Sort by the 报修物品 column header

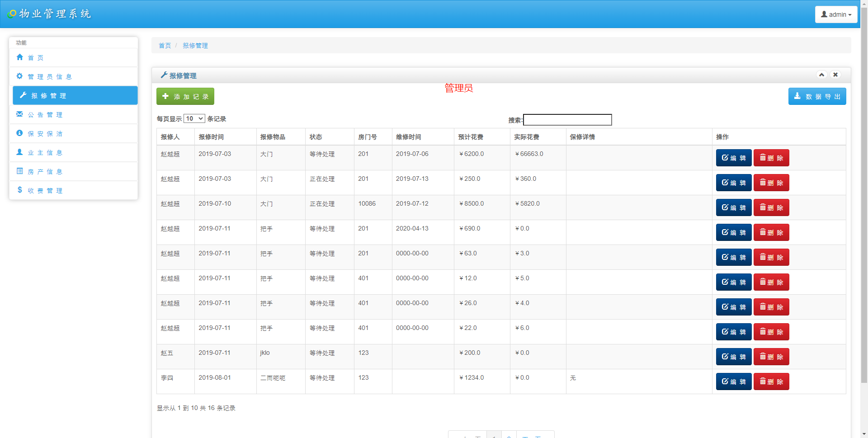click(x=281, y=137)
